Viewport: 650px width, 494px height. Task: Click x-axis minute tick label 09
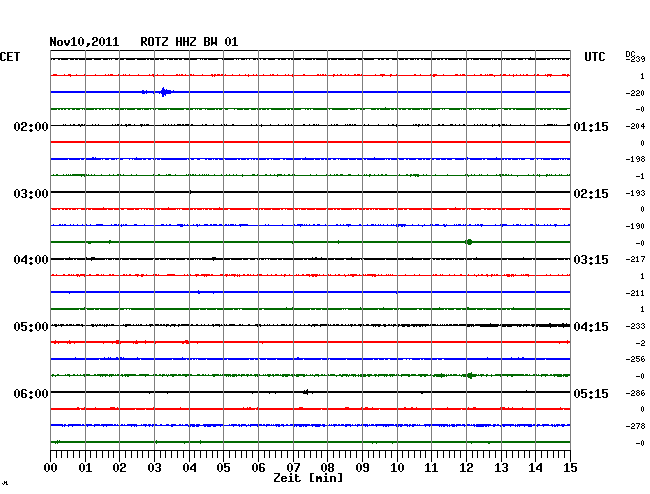tap(362, 468)
